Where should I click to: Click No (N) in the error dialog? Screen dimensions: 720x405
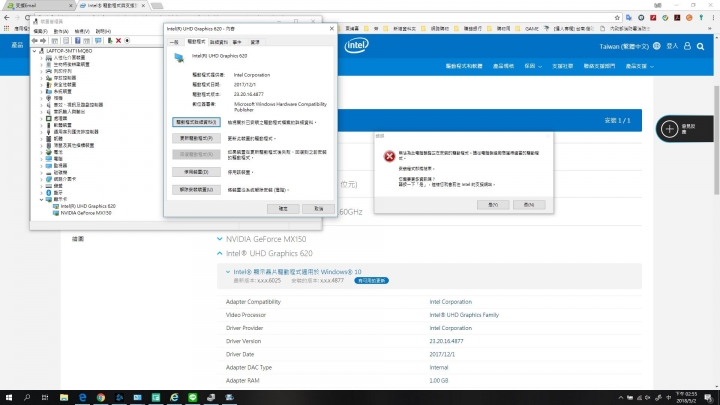[x=529, y=205]
